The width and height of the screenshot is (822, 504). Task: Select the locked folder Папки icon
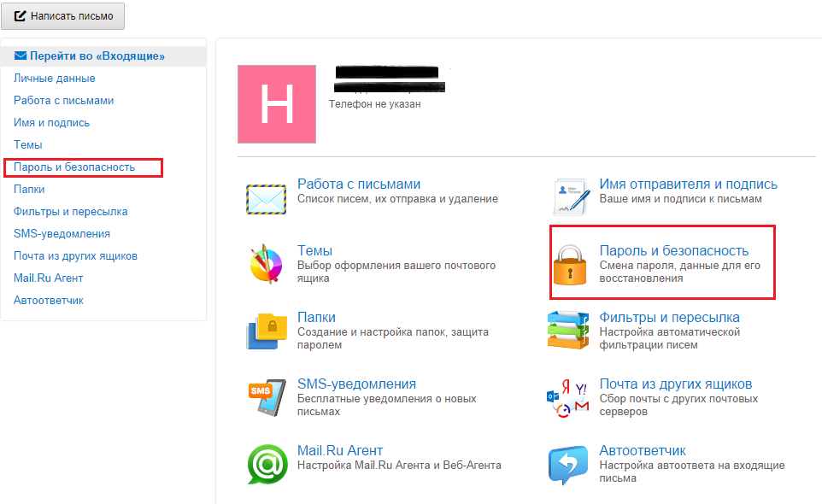266,331
